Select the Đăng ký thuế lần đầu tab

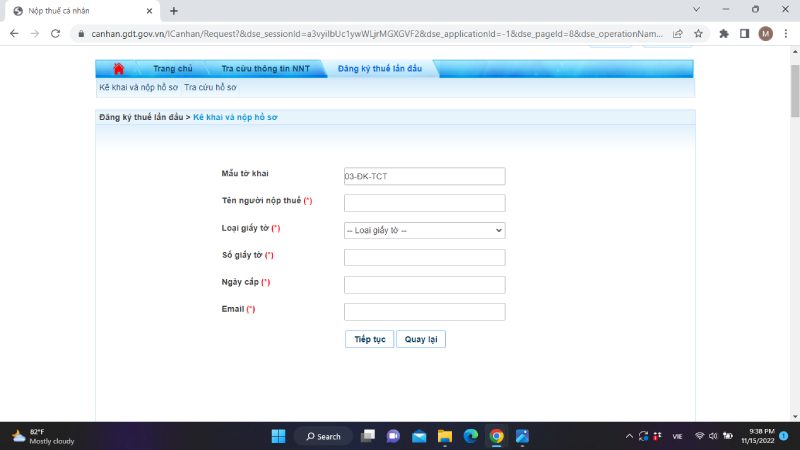tap(380, 68)
